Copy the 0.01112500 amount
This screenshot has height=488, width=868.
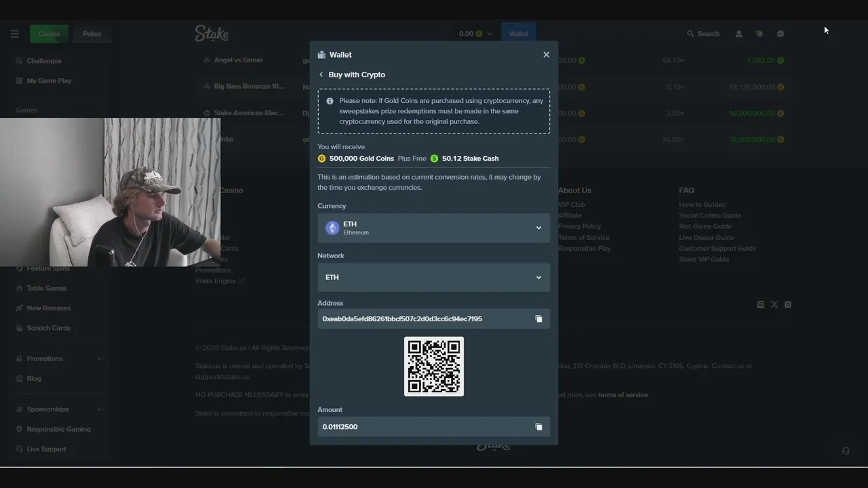538,426
